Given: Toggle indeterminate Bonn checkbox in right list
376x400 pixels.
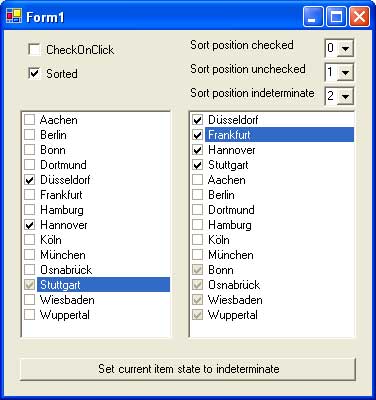Looking at the screenshot, I should 198,270.
